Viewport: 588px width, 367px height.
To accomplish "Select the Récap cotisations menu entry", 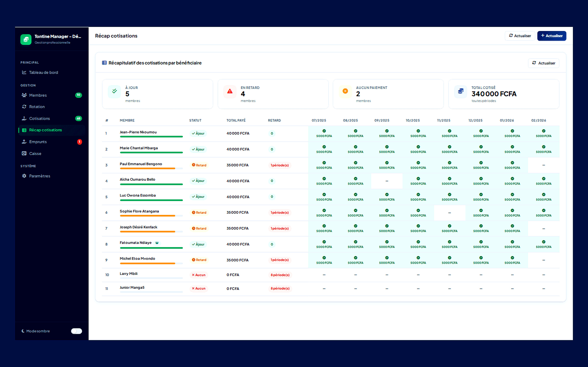I will pyautogui.click(x=45, y=130).
